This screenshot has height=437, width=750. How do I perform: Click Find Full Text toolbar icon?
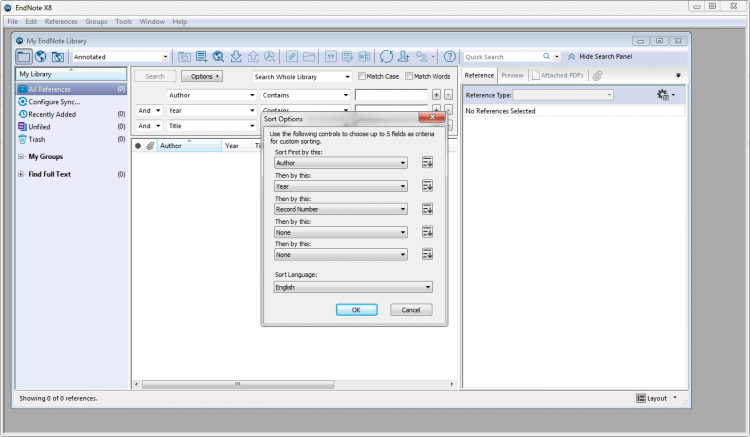tap(270, 57)
